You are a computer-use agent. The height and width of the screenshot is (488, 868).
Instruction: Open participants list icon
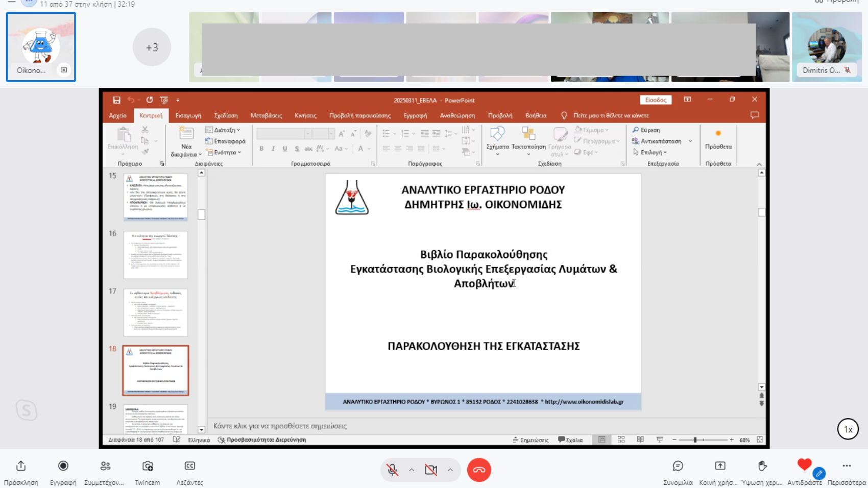pos(105,466)
